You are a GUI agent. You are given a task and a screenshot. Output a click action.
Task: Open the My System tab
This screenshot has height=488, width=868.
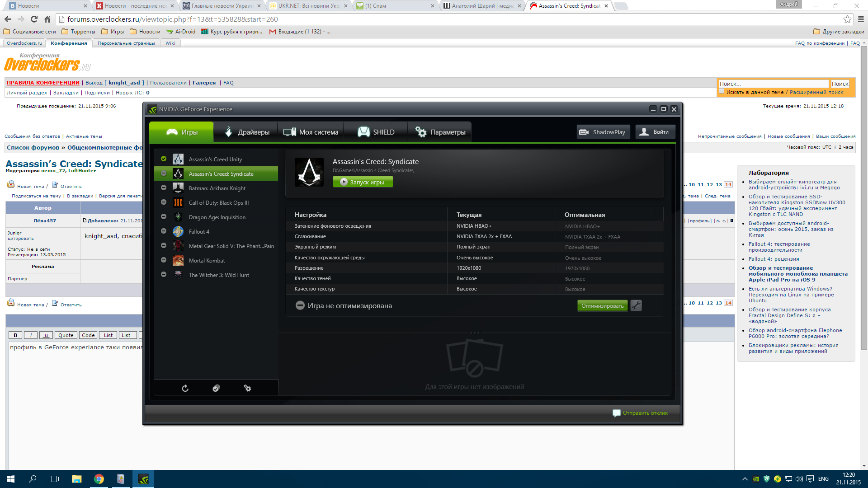(x=311, y=132)
